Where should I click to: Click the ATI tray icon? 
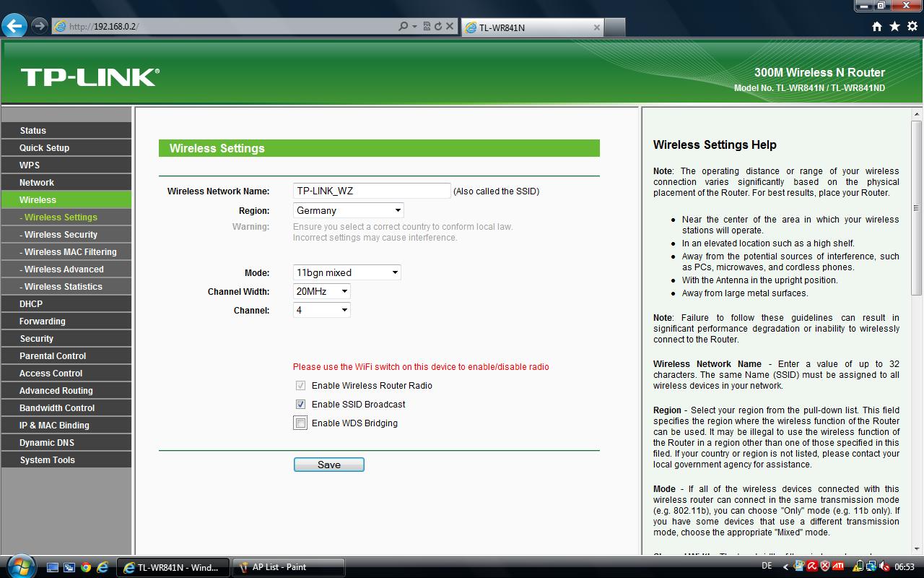(838, 566)
